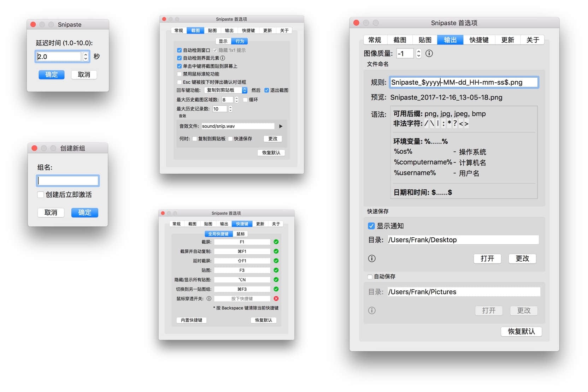Close the Snipaste delay-time dialog

coord(33,24)
